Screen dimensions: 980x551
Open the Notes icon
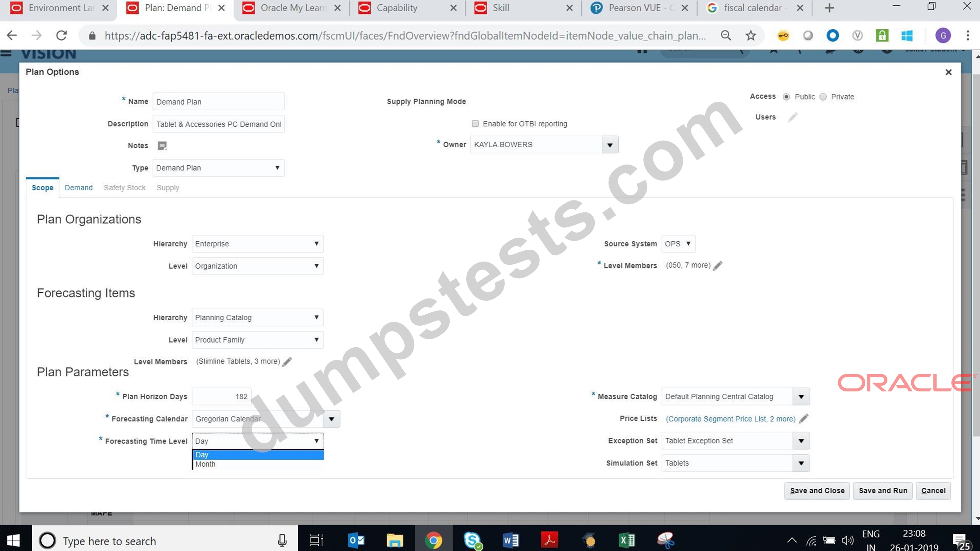click(x=162, y=146)
